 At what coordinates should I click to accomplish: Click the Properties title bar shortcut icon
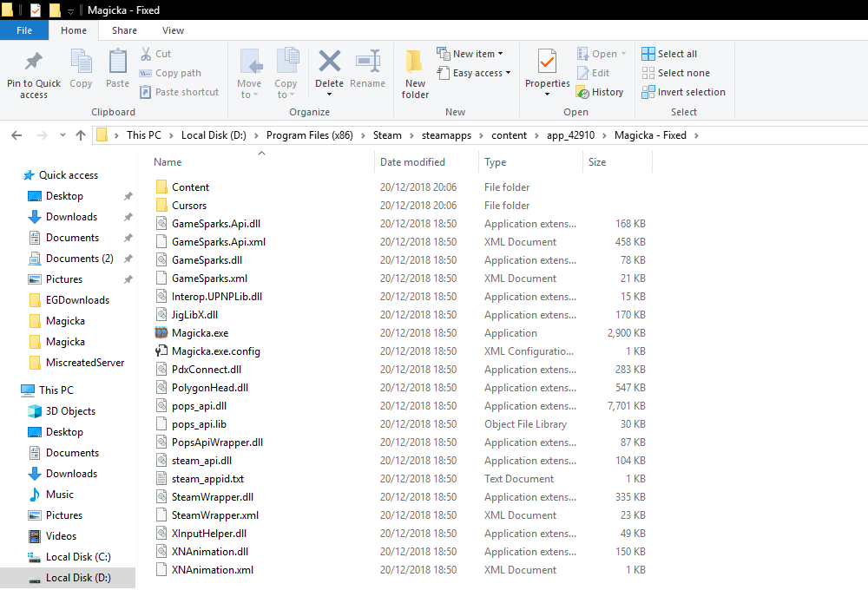[x=35, y=10]
